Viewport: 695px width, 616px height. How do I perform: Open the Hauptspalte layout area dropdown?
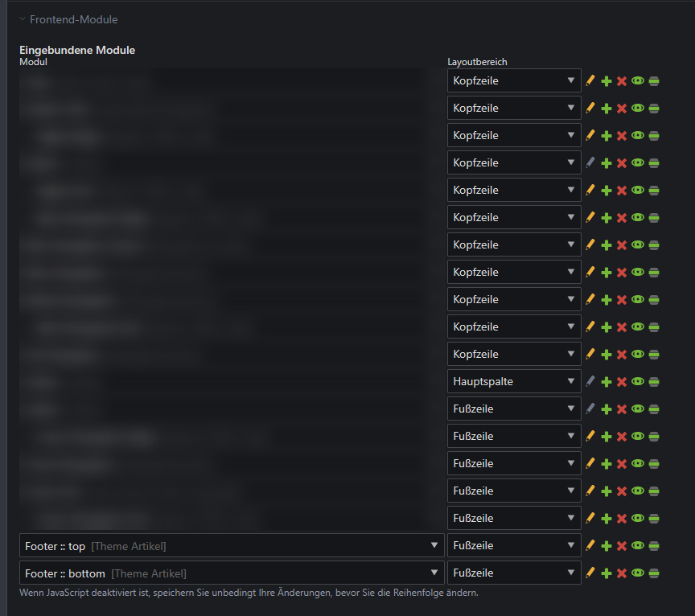pos(514,381)
